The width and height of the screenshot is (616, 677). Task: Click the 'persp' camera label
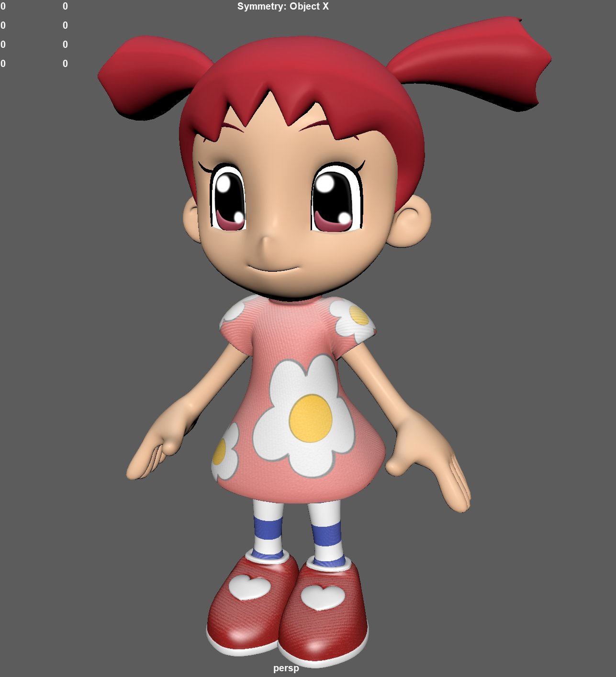[x=286, y=668]
